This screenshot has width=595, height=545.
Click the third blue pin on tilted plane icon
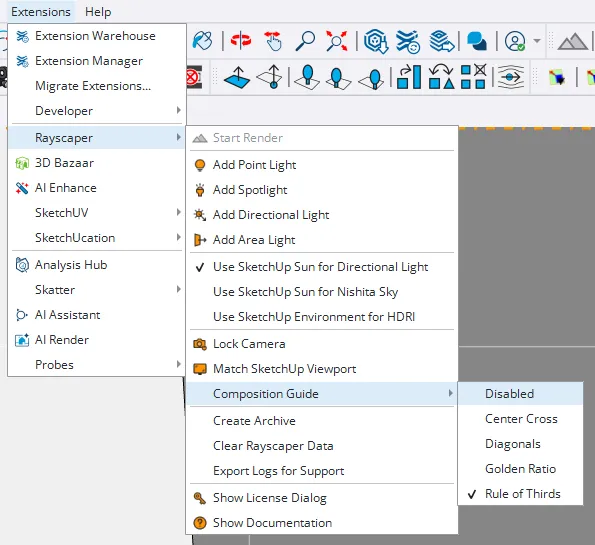point(371,78)
